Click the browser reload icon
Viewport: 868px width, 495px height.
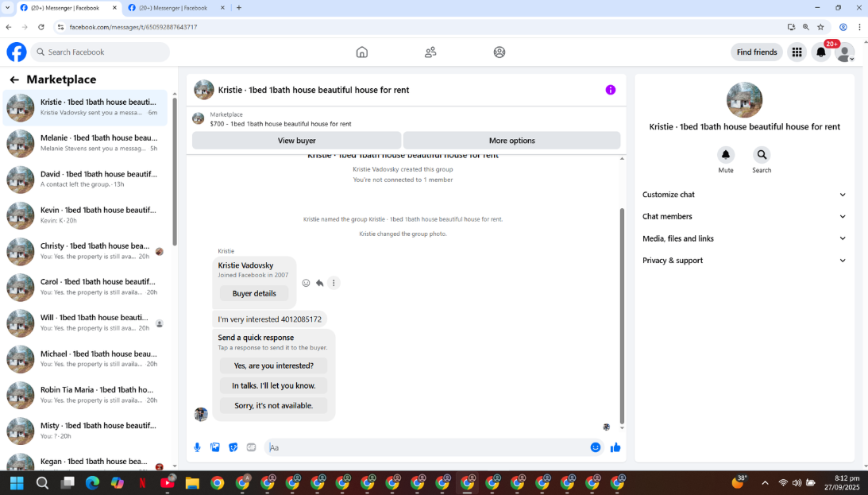pos(41,26)
